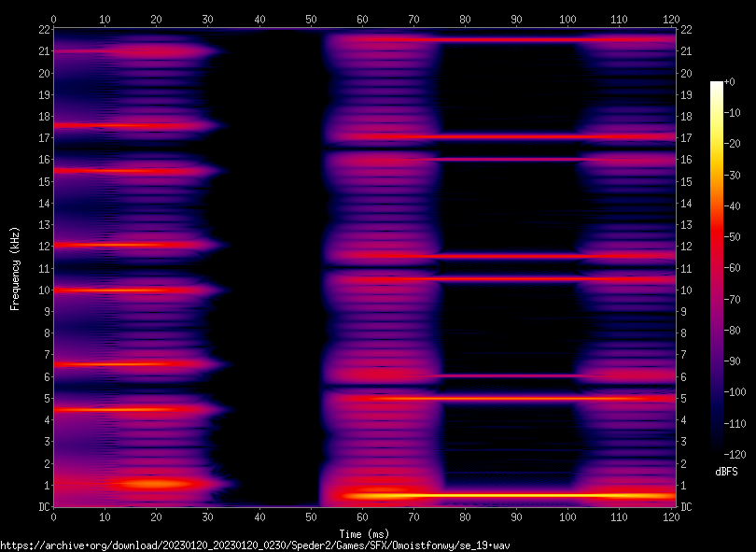Click the "dBFS" label below the color scale
The height and width of the screenshot is (552, 756).
(726, 472)
